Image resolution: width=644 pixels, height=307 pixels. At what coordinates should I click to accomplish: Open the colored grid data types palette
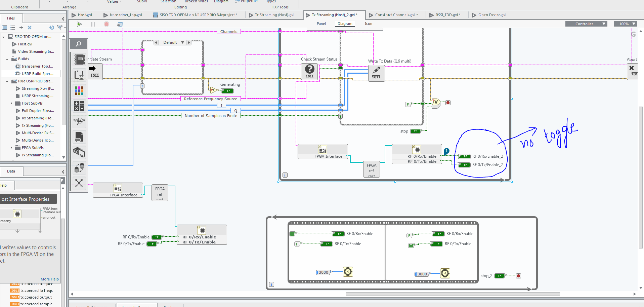79,90
